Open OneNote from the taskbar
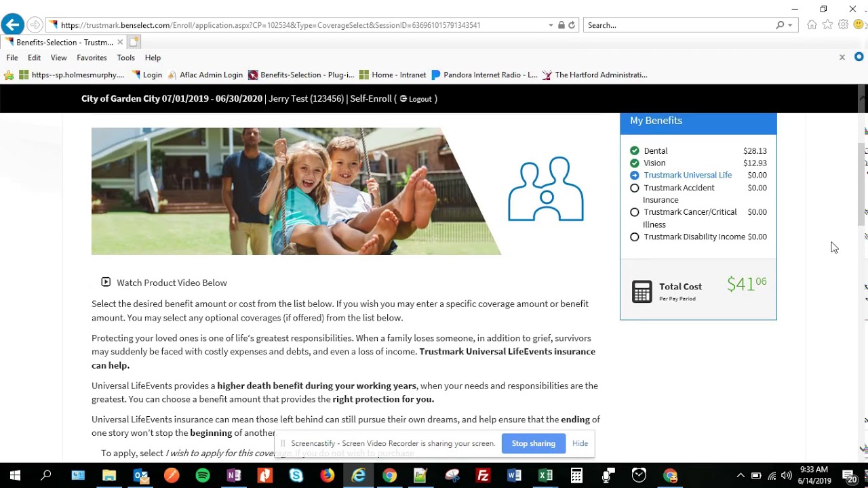 pyautogui.click(x=234, y=476)
